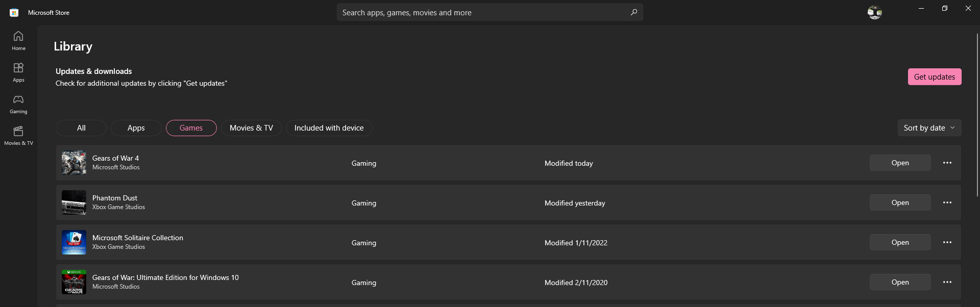Click the Phantom Dust title text
This screenshot has height=307, width=980.
click(115, 198)
